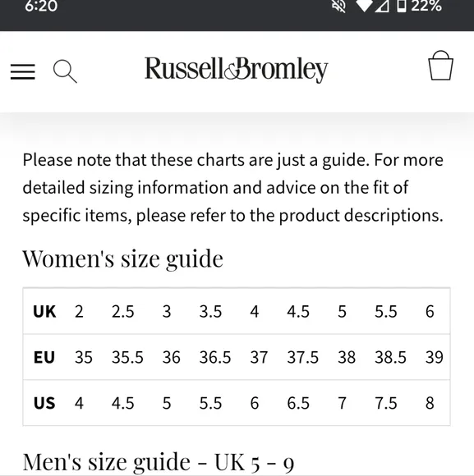Screen dimensions: 474x476
Task: Click the sizing guide note paragraph
Action: coord(233,188)
